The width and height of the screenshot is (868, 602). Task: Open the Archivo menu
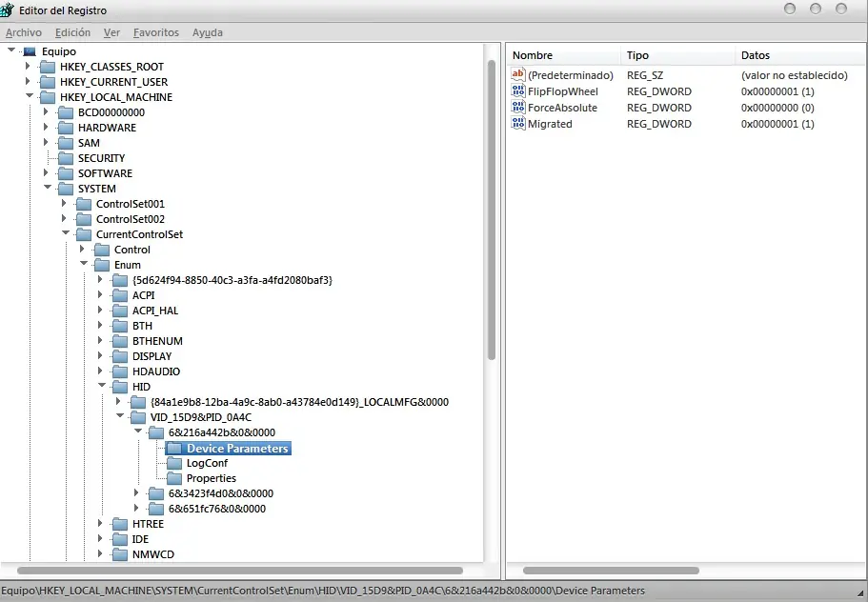point(24,32)
